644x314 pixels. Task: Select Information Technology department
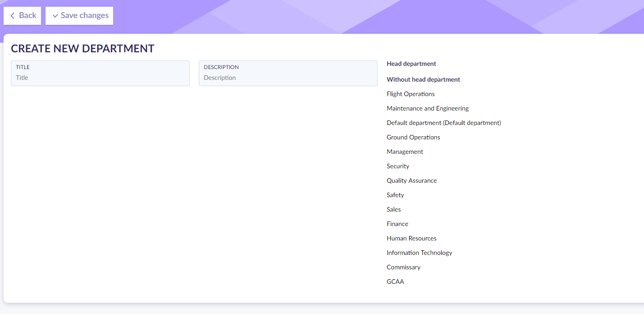tap(419, 253)
